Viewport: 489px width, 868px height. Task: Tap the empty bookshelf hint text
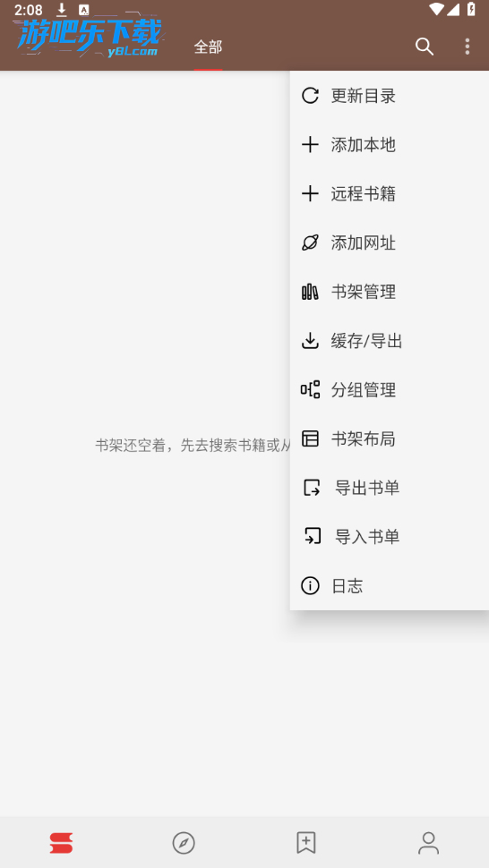(x=193, y=445)
